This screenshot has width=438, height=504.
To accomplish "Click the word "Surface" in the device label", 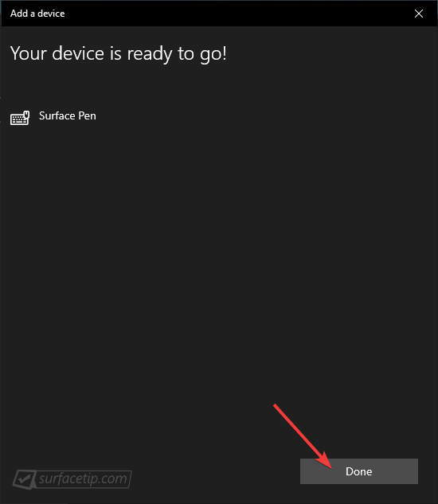I will pos(57,115).
